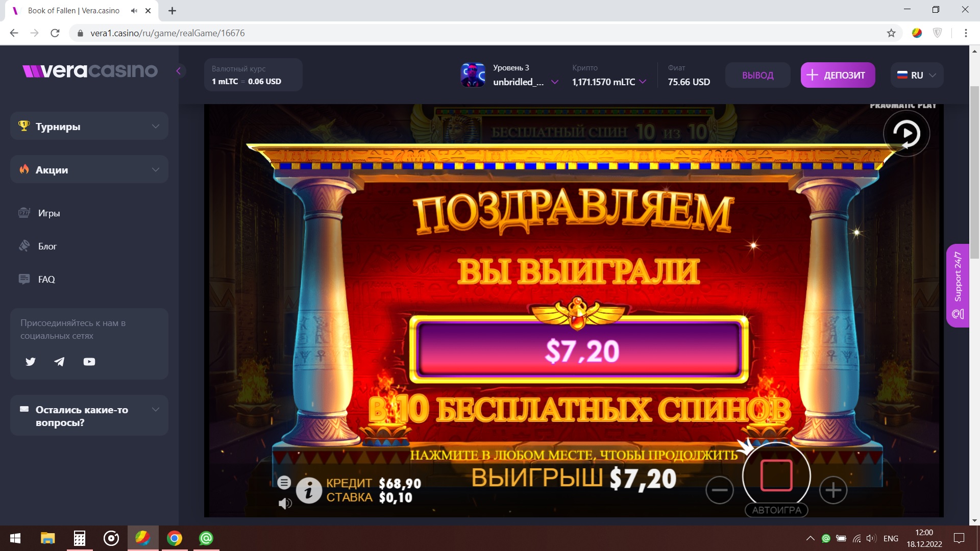Open the game hamburger menu
Image resolution: width=980 pixels, height=551 pixels.
284,482
